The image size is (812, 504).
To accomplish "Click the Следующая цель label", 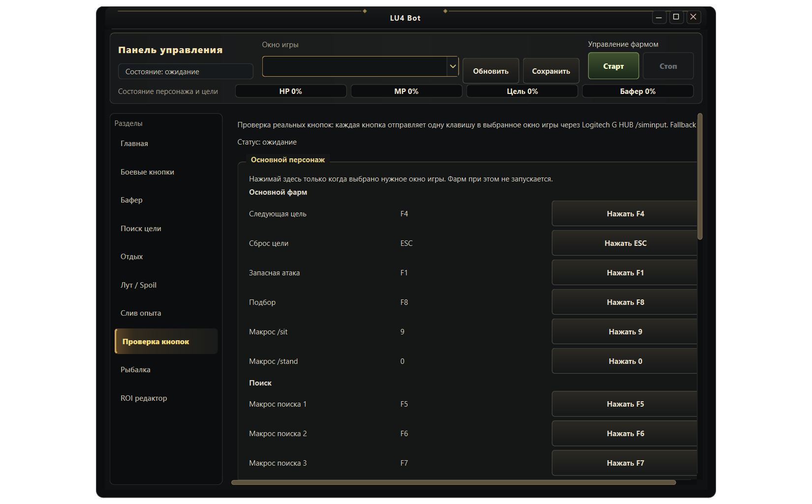I will (x=278, y=214).
